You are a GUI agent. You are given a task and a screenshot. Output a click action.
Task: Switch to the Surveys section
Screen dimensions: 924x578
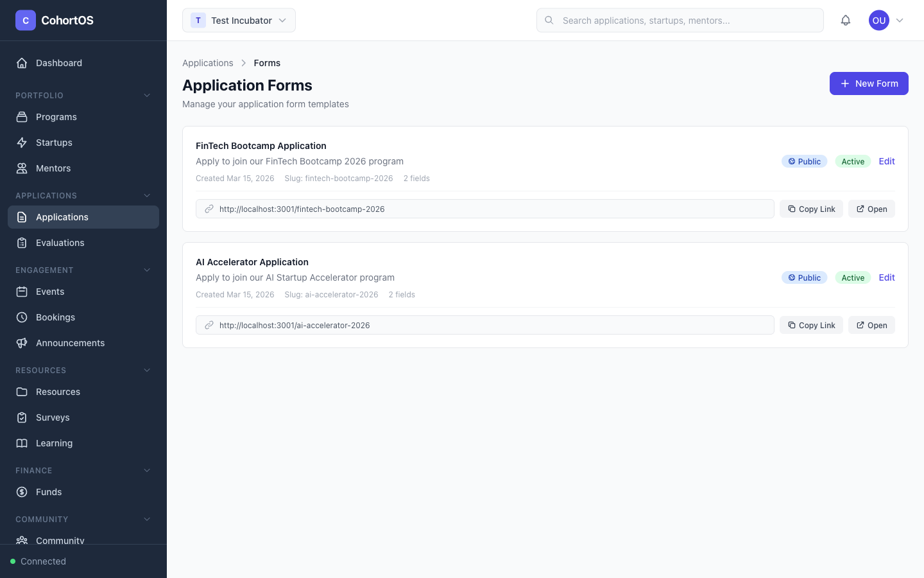pos(53,417)
